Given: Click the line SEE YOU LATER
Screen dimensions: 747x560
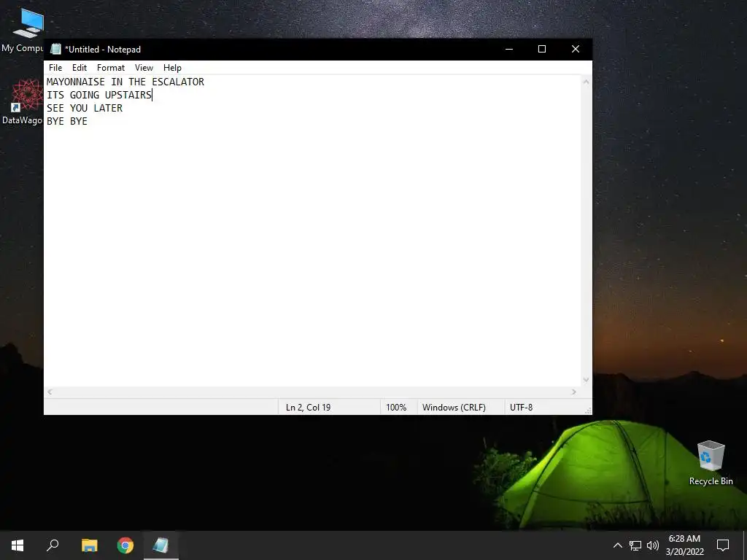Looking at the screenshot, I should click(x=85, y=108).
